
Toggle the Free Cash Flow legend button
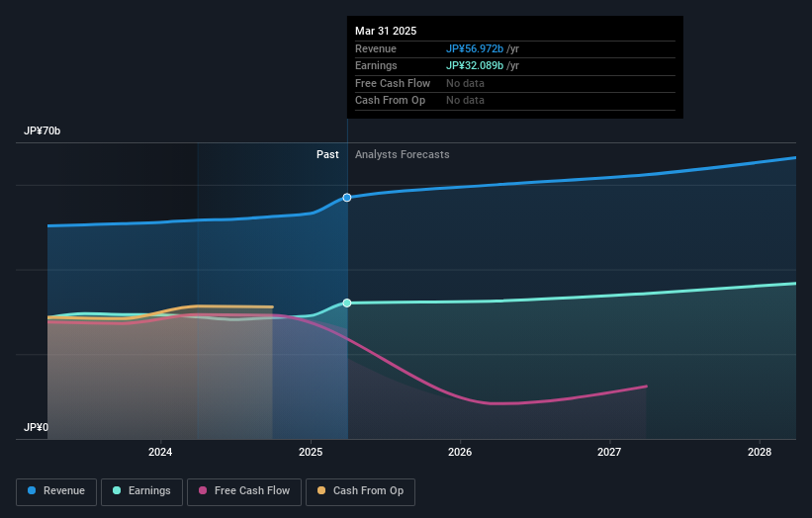244,491
